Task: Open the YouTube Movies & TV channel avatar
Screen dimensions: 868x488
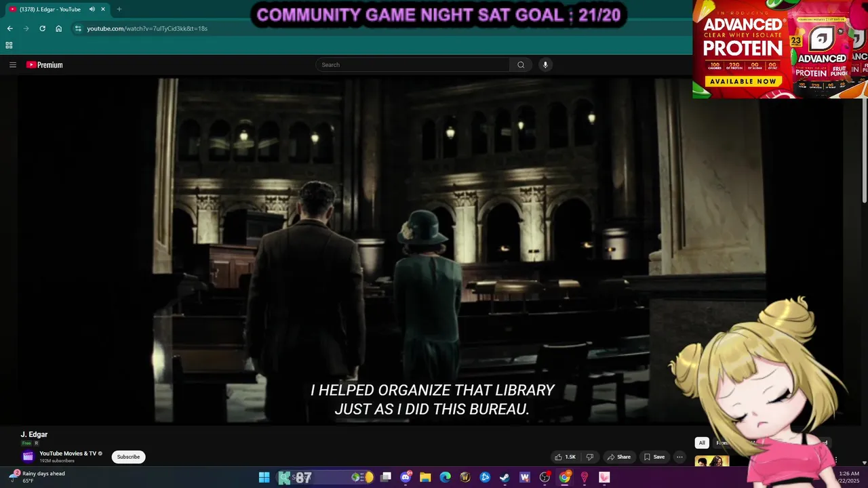Action: click(28, 457)
